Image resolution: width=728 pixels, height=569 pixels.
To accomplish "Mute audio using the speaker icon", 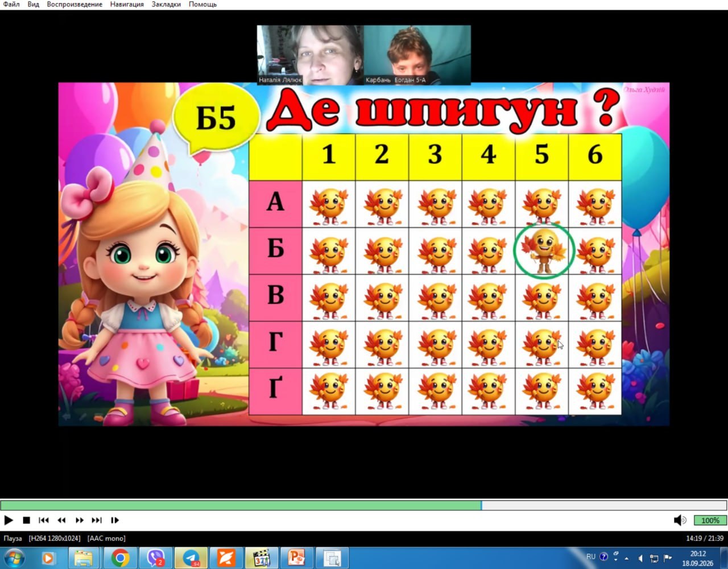I will coord(680,520).
